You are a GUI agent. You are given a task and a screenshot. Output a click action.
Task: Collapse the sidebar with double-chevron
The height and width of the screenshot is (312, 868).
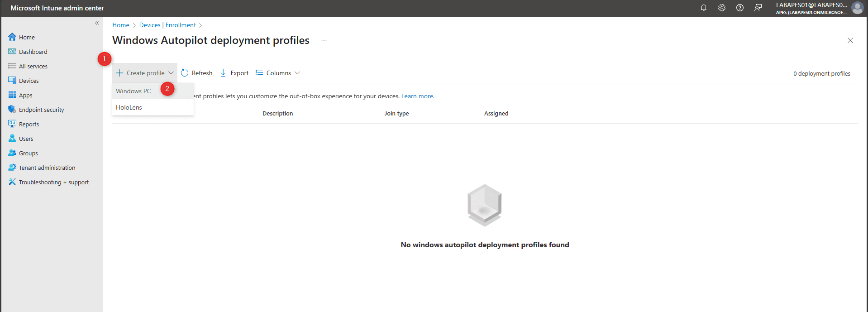coord(97,23)
